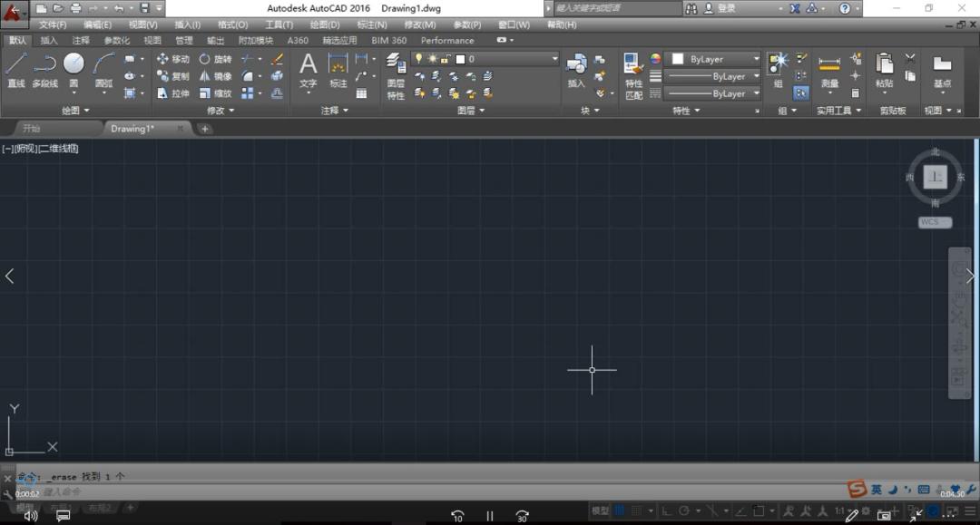
Task: Click the Paste (粘贴) button
Action: click(884, 66)
